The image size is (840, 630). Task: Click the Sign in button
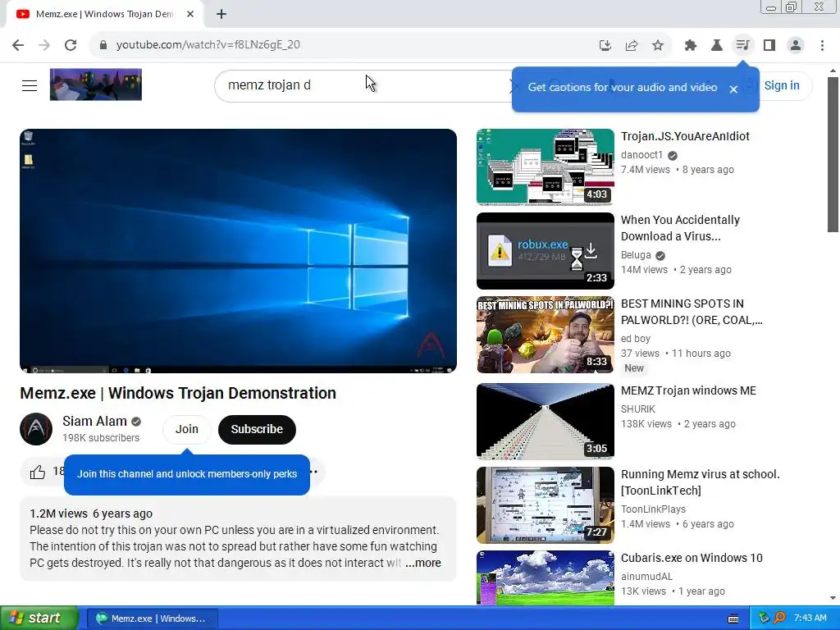[x=782, y=85]
